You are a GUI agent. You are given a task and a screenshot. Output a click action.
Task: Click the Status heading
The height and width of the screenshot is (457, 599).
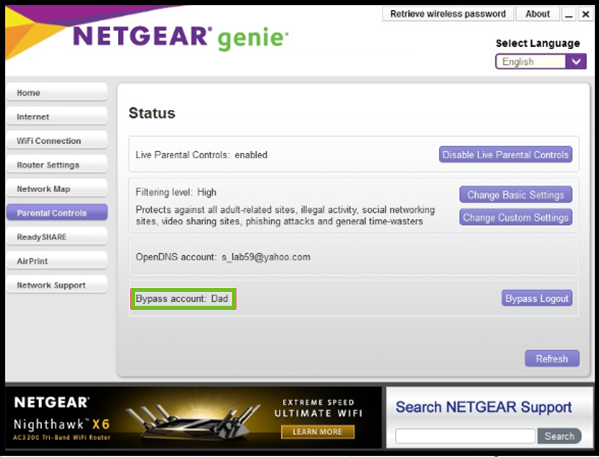click(152, 113)
